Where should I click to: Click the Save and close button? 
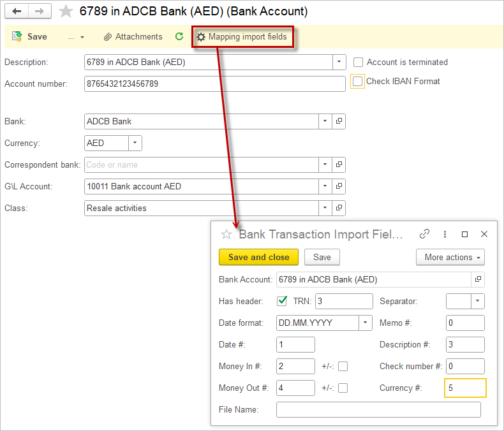258,257
